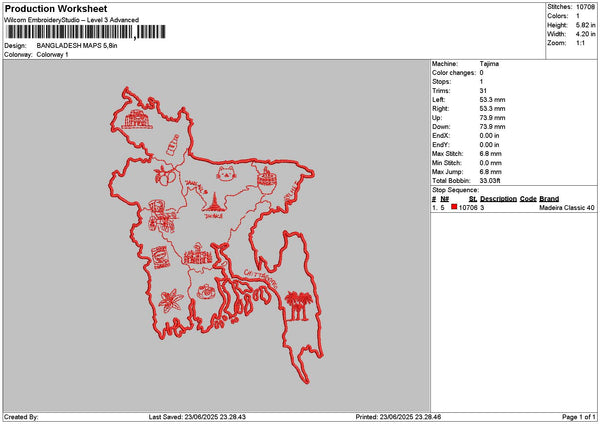Click the 'EndX:' label
The width and height of the screenshot is (600, 424).
tap(441, 136)
